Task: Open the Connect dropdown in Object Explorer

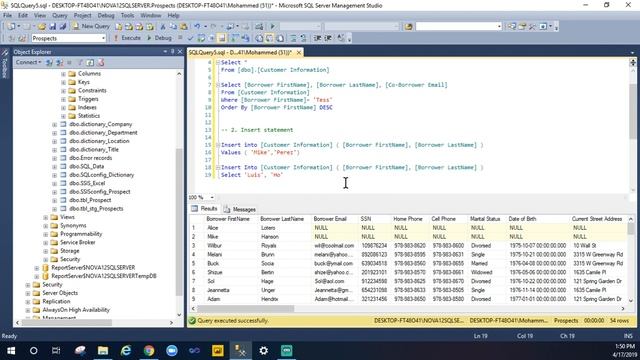Action: (x=28, y=62)
